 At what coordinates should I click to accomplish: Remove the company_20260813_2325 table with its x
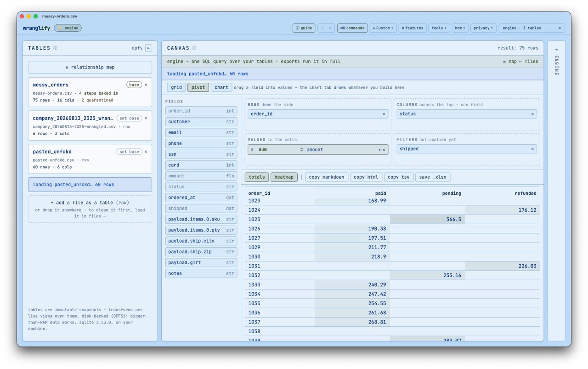[x=146, y=118]
